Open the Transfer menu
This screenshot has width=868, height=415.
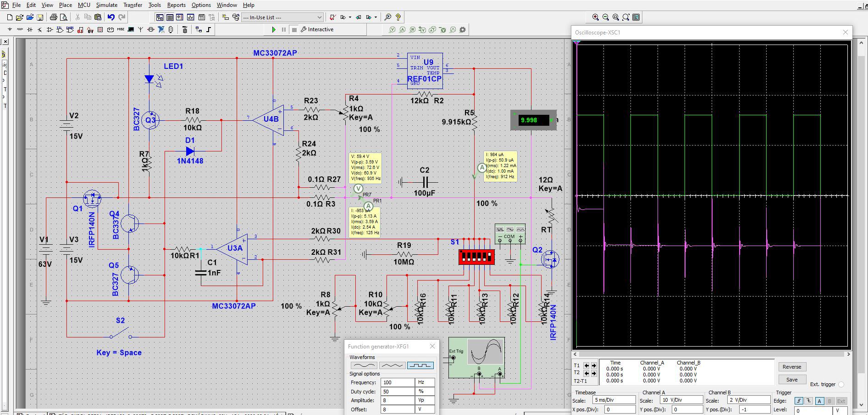click(133, 5)
